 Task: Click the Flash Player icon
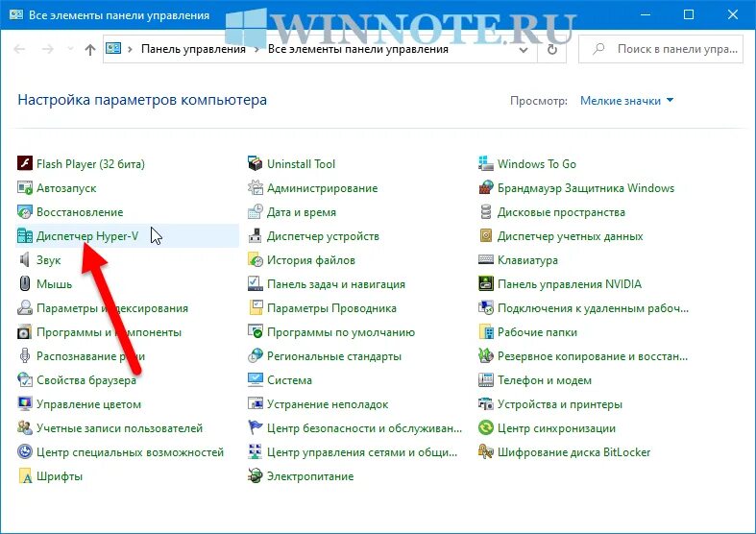[x=25, y=163]
